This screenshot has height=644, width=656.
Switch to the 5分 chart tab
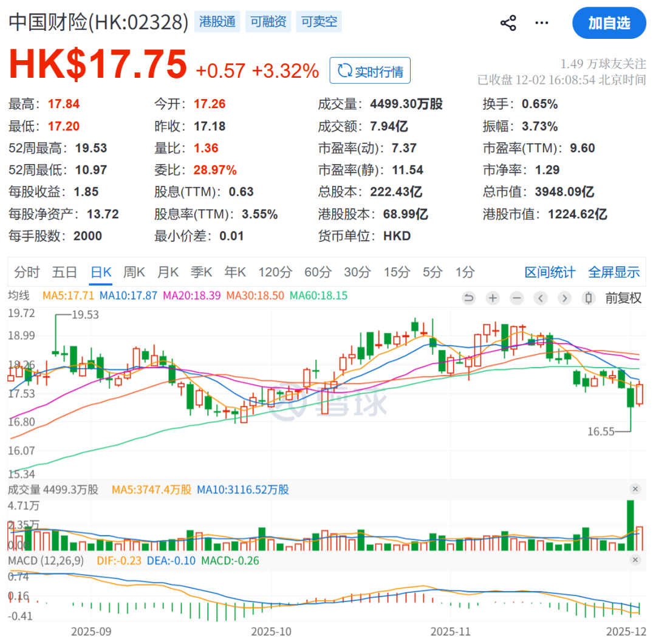pos(432,272)
